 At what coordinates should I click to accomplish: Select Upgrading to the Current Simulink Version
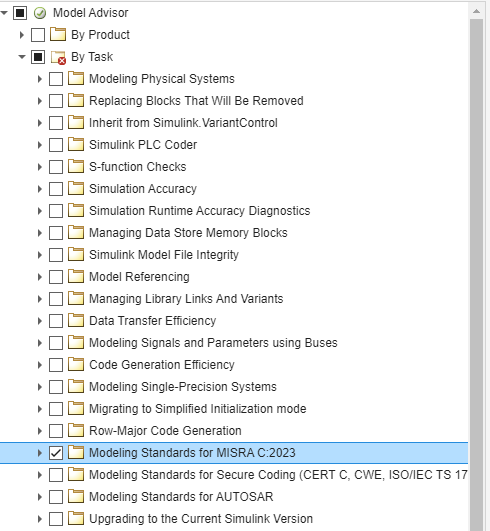point(201,519)
